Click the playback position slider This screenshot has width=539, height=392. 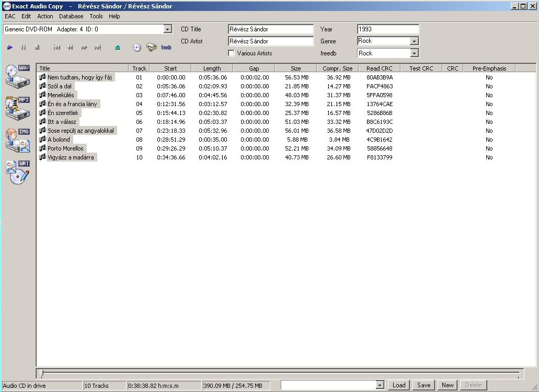(280, 373)
